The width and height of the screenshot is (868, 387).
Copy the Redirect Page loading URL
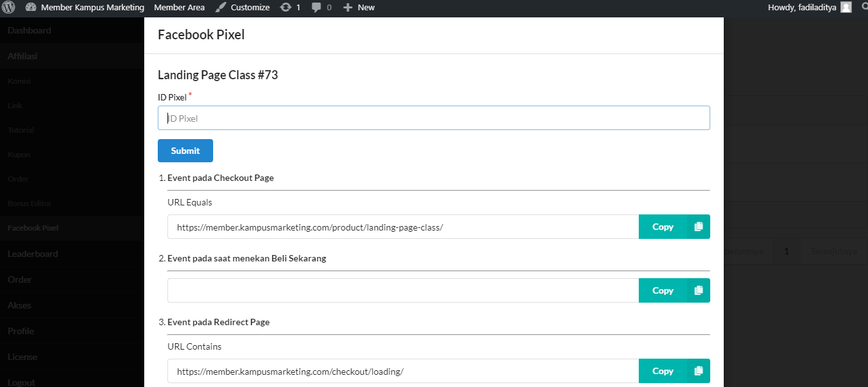[663, 371]
